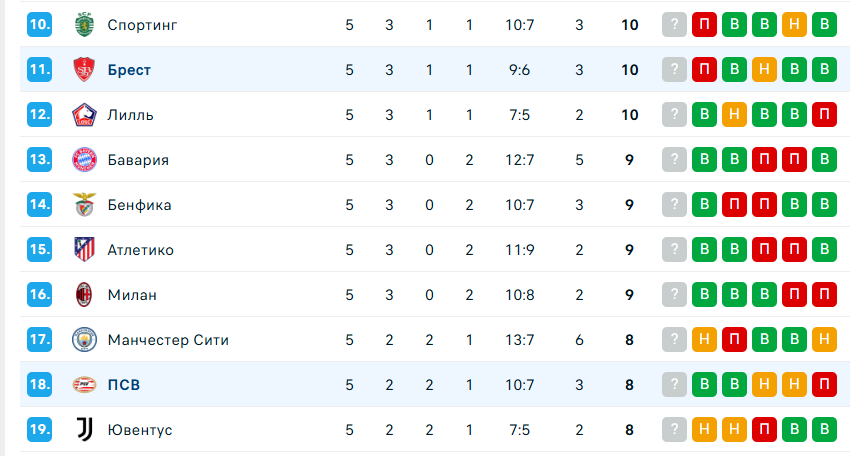Viewport: 857px width, 456px height.
Task: Open the Ювентус team page
Action: pyautogui.click(x=140, y=430)
